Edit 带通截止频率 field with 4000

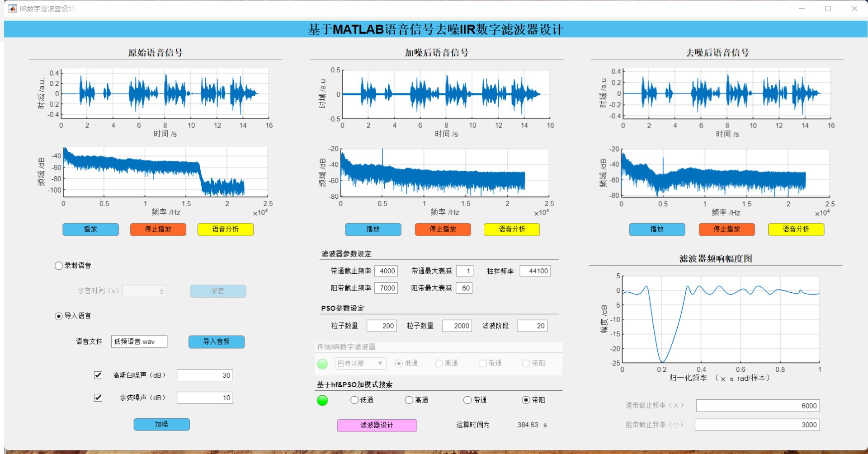click(x=386, y=271)
